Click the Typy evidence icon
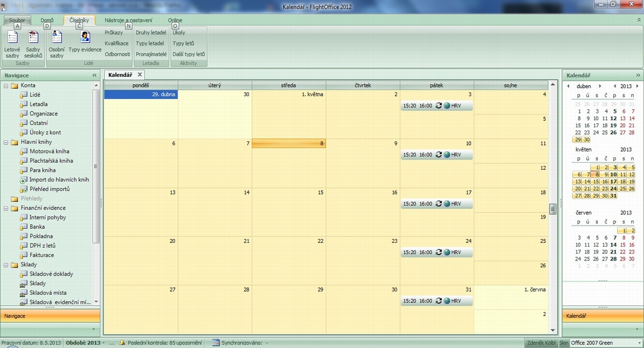The height and width of the screenshot is (348, 644). tap(85, 37)
